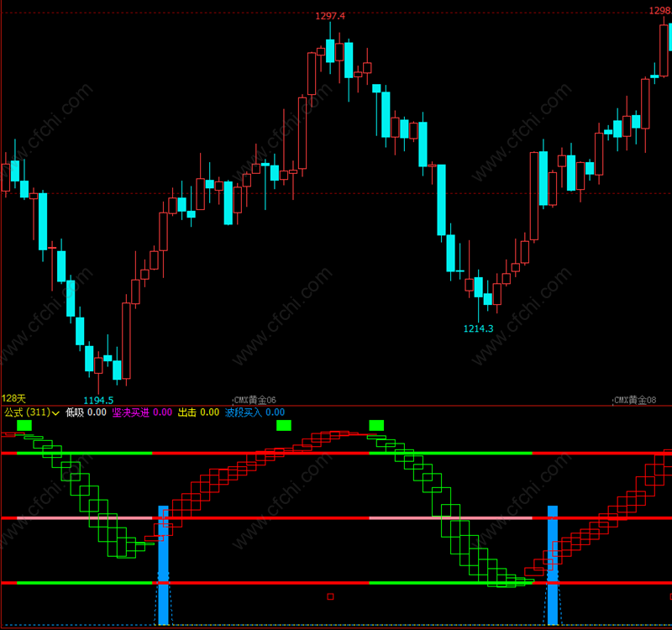The image size is (672, 630).
Task: Click the small red square marker in the indicator panel
Action: point(330,596)
